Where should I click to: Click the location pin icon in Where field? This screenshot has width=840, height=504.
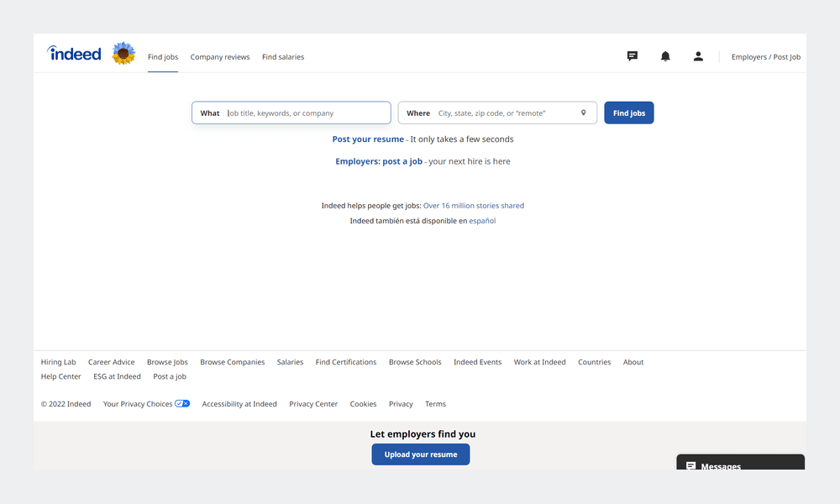point(584,113)
